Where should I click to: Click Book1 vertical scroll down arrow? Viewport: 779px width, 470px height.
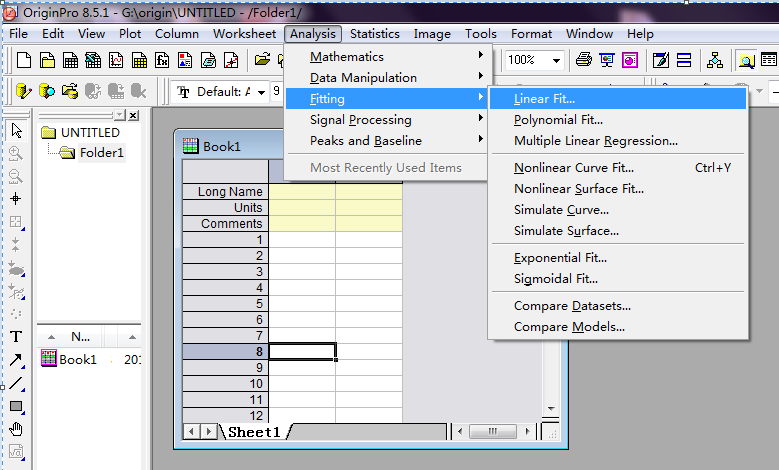pos(551,409)
